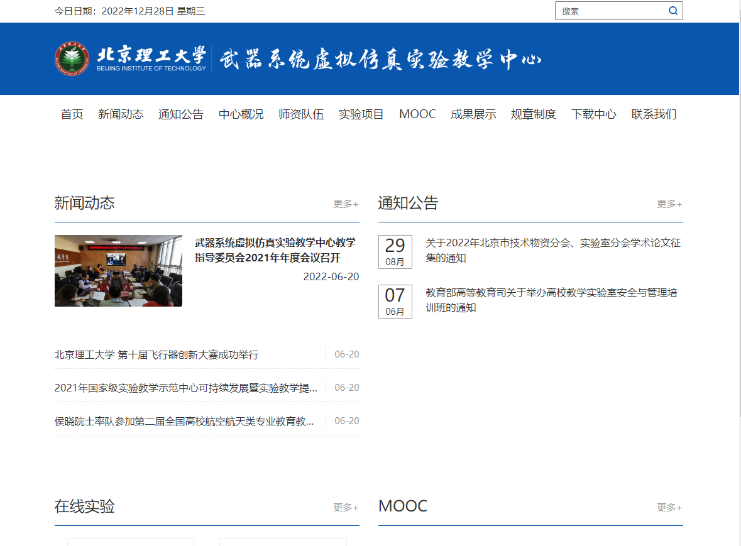The width and height of the screenshot is (741, 546).
Task: Type in the search input field
Action: (610, 11)
